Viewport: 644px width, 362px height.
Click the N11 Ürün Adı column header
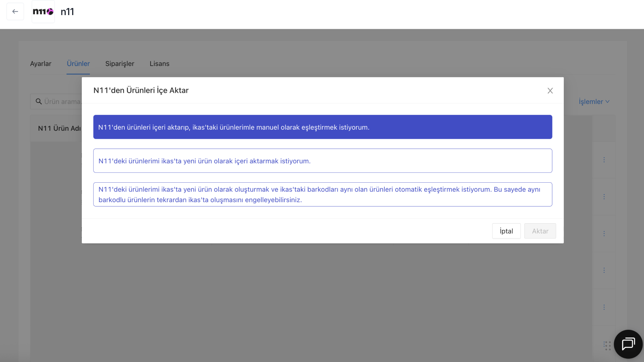coord(59,128)
